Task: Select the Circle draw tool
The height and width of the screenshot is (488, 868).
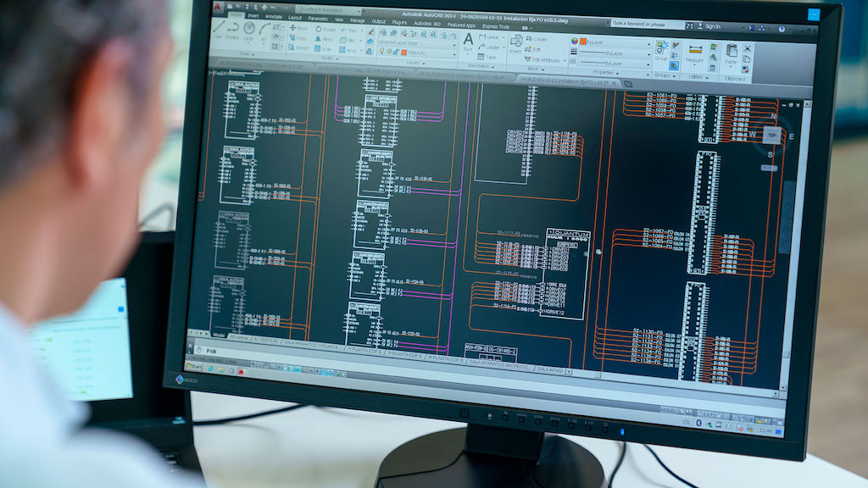Action: coord(249,31)
